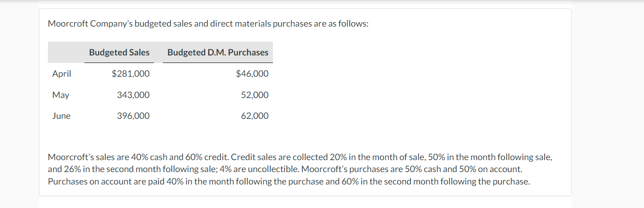Image resolution: width=644 pixels, height=208 pixels.
Task: Click the sentence starting 'Purchases on account are paid'
Action: click(x=288, y=181)
